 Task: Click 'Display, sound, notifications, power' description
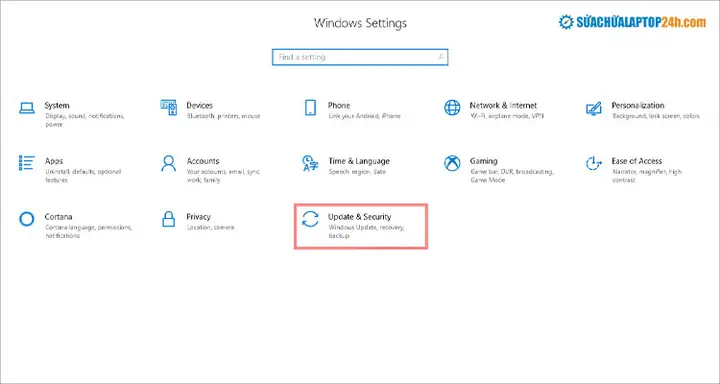tap(84, 120)
